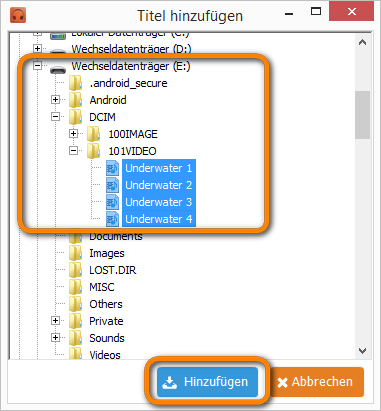
Task: Select the 100IMAGE folder name
Action: [133, 134]
